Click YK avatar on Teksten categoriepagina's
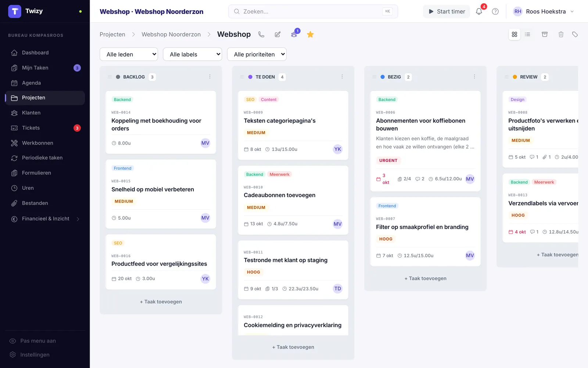The image size is (588, 368). pyautogui.click(x=338, y=149)
